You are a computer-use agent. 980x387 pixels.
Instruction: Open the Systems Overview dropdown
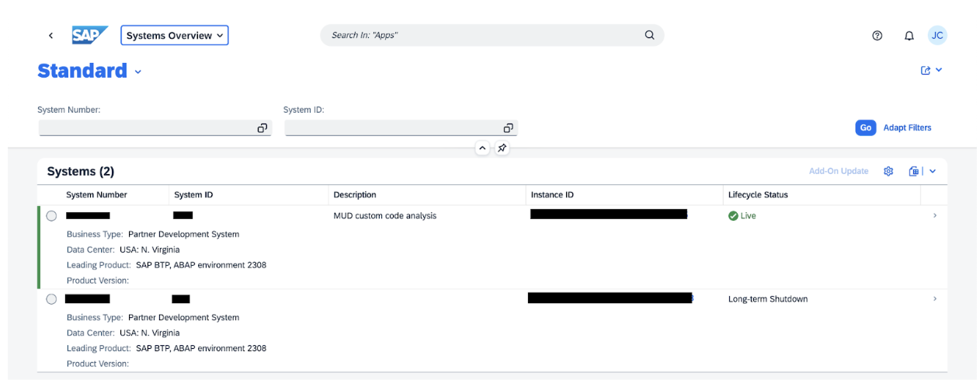coord(175,36)
